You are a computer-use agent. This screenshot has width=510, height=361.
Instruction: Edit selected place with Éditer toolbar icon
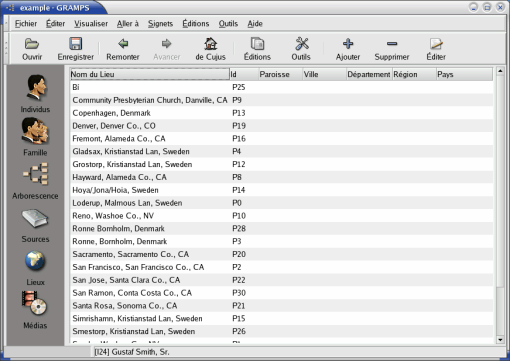(436, 49)
